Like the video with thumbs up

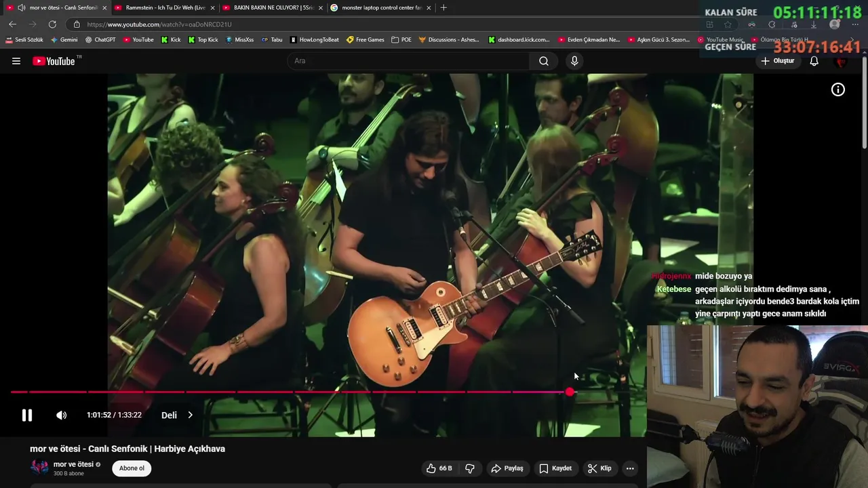439,468
